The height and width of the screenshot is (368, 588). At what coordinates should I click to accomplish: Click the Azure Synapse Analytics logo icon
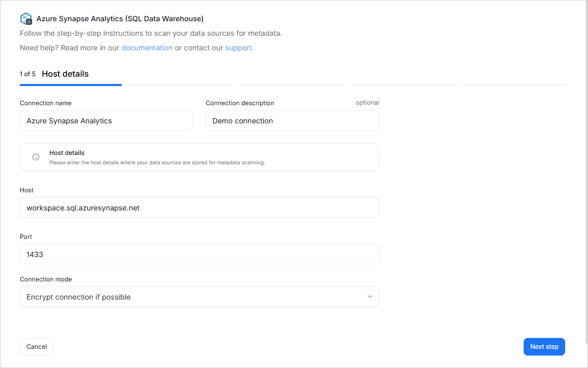point(26,19)
